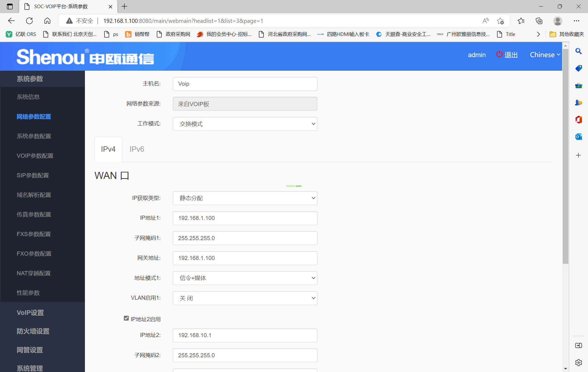Open Office icon in Edge sidebar

[578, 120]
